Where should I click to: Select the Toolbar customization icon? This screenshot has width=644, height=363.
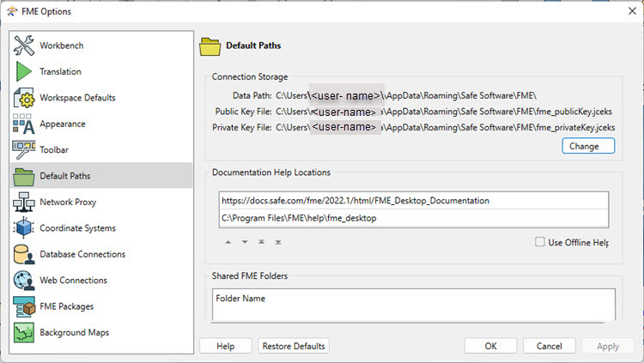point(24,150)
